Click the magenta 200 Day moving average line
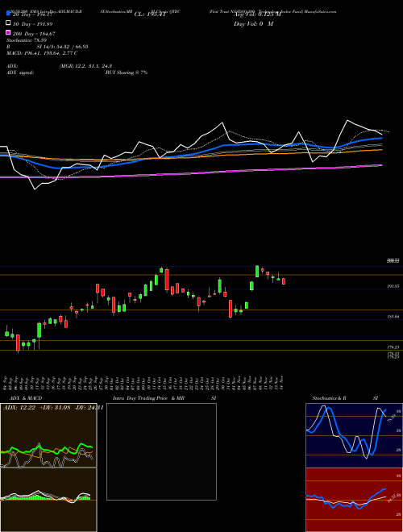Viewport: 403px width, 532px height. point(190,172)
